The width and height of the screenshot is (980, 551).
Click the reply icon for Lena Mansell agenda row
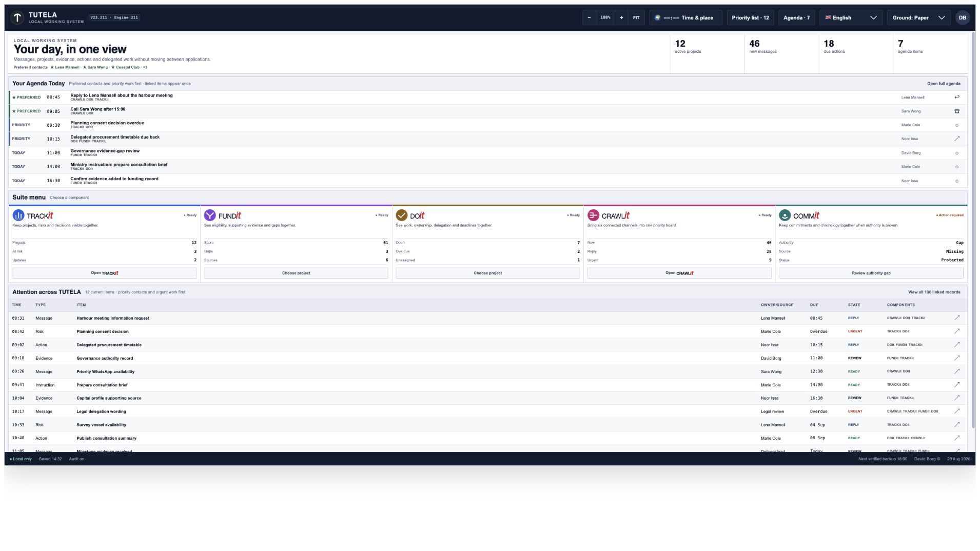pos(956,97)
